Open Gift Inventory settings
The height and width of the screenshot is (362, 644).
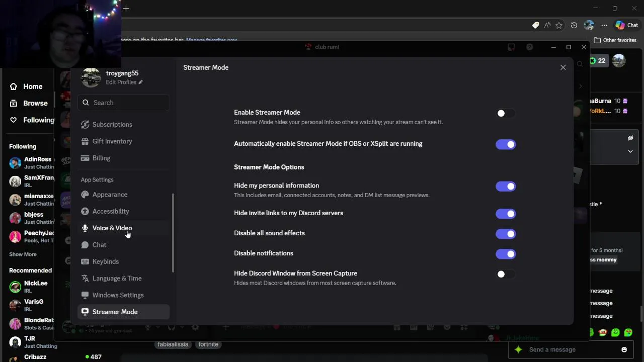click(x=124, y=141)
